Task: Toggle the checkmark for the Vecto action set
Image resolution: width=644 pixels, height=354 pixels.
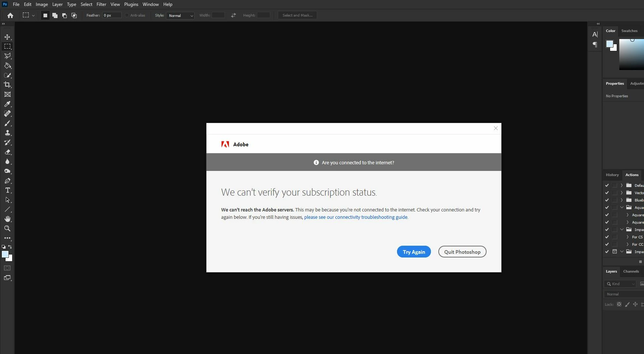Action: point(607,193)
